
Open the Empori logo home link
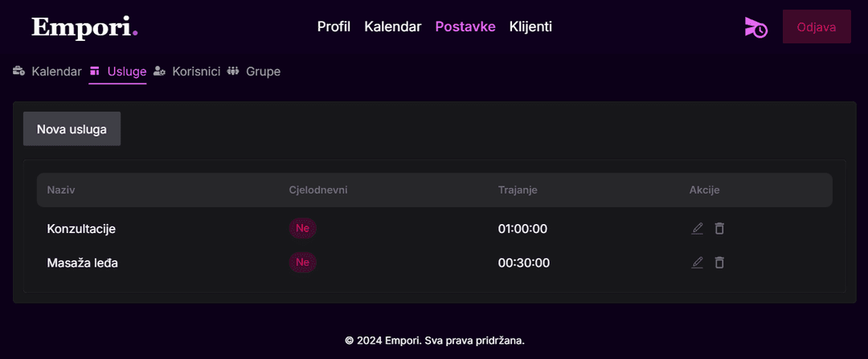[84, 27]
